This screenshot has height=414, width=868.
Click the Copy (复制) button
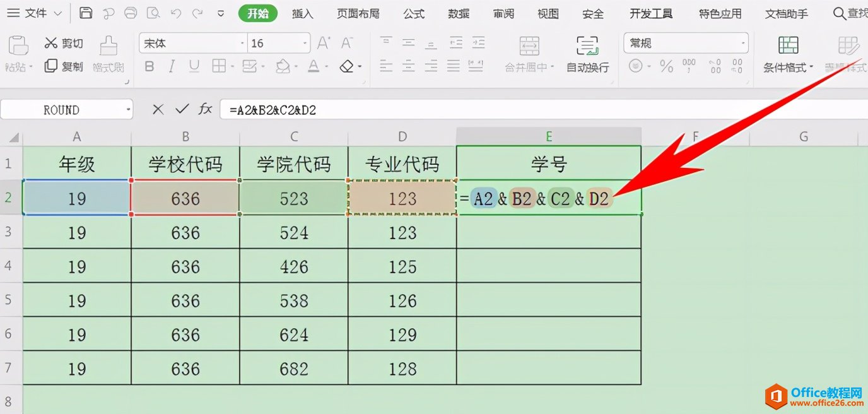64,66
